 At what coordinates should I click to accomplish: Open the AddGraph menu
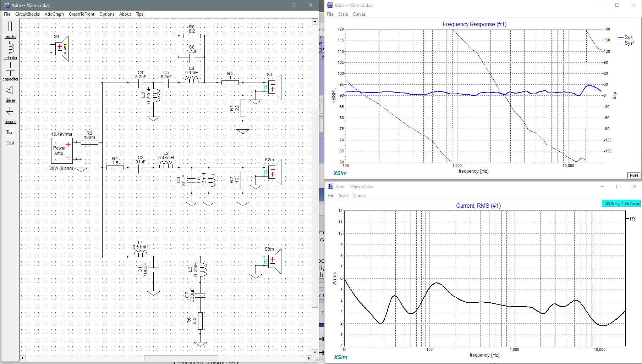(54, 14)
